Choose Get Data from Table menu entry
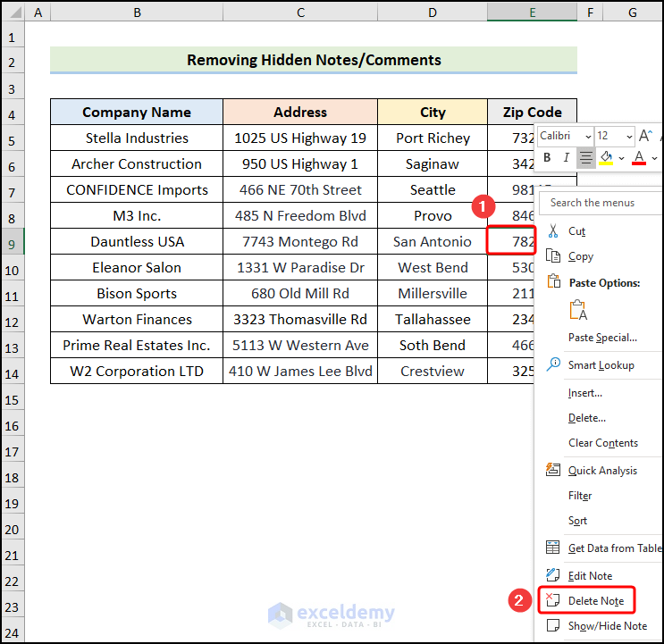 pyautogui.click(x=616, y=548)
